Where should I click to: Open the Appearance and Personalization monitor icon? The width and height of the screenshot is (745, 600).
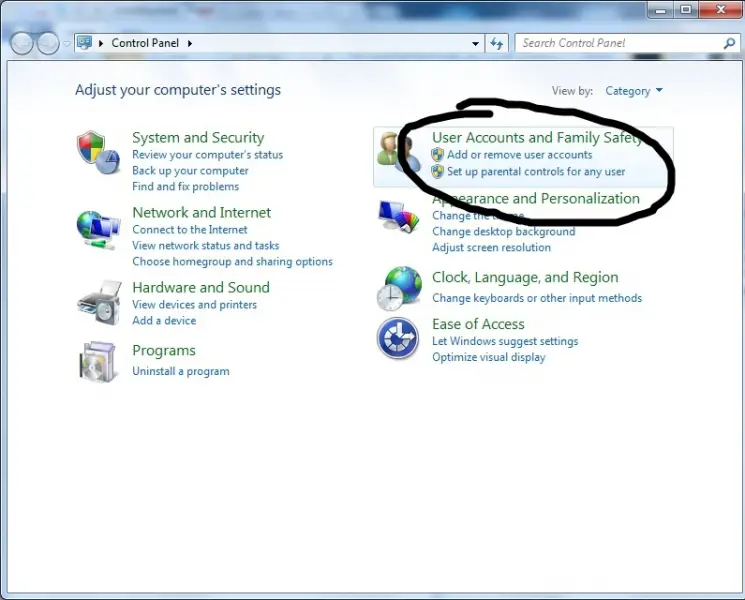click(x=398, y=216)
